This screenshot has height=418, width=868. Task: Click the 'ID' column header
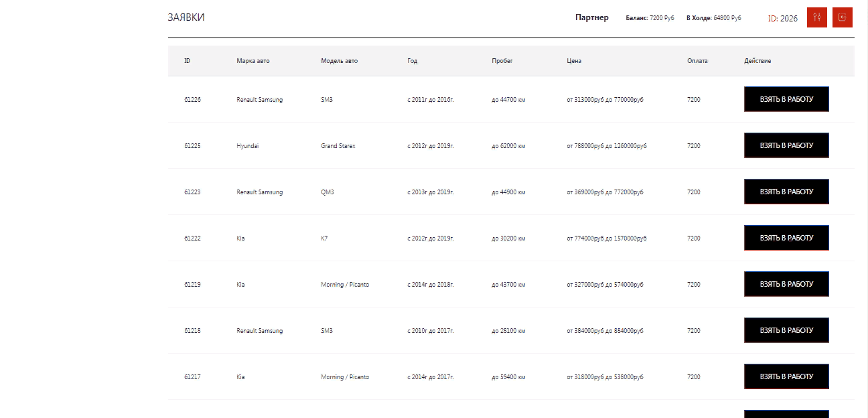[188, 61]
